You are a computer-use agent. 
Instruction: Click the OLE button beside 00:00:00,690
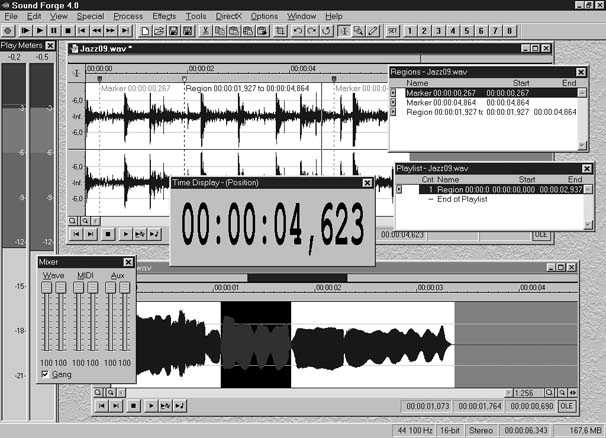tap(567, 406)
